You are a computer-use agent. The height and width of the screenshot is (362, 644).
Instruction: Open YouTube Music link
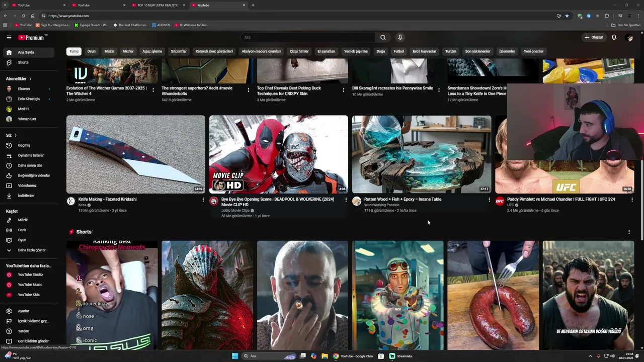pos(29,285)
